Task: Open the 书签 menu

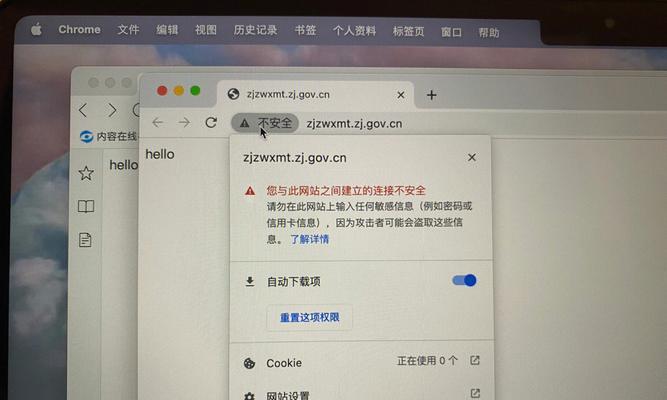Action: coord(305,30)
